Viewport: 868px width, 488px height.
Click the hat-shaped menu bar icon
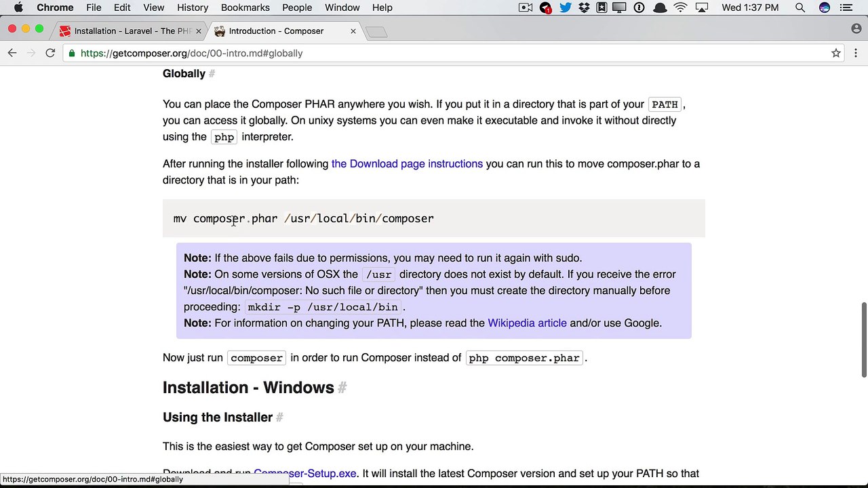(660, 7)
